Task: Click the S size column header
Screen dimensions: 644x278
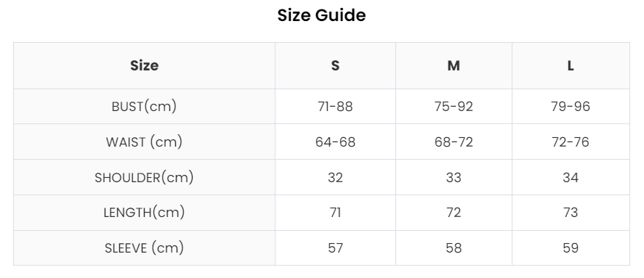Action: (335, 65)
